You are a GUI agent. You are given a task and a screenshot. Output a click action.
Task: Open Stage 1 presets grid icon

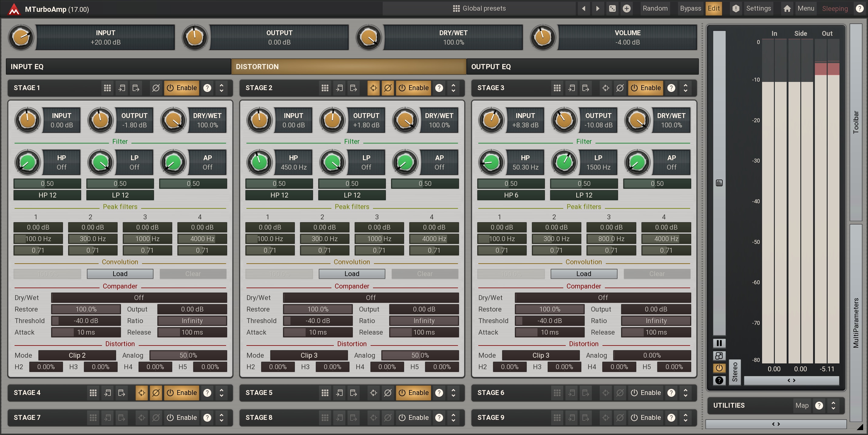tap(107, 88)
